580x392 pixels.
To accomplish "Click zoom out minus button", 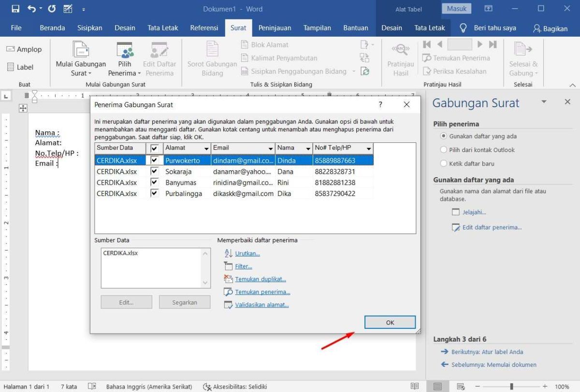I will pos(478,386).
